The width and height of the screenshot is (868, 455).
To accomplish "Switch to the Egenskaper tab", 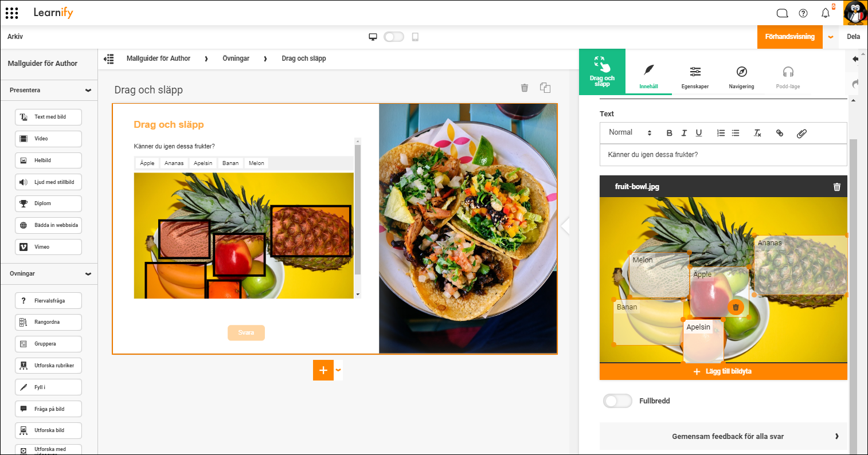I will [695, 77].
